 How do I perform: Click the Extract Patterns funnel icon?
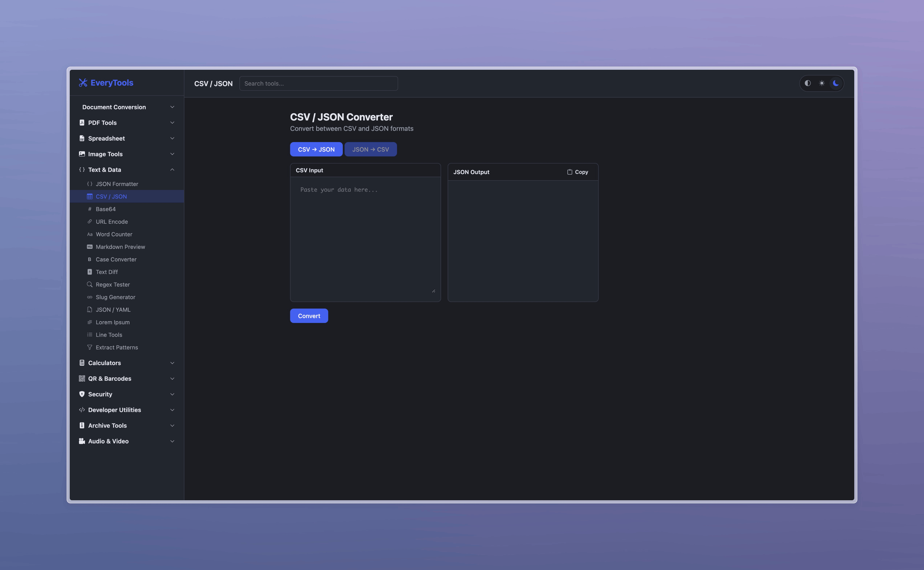(x=90, y=347)
